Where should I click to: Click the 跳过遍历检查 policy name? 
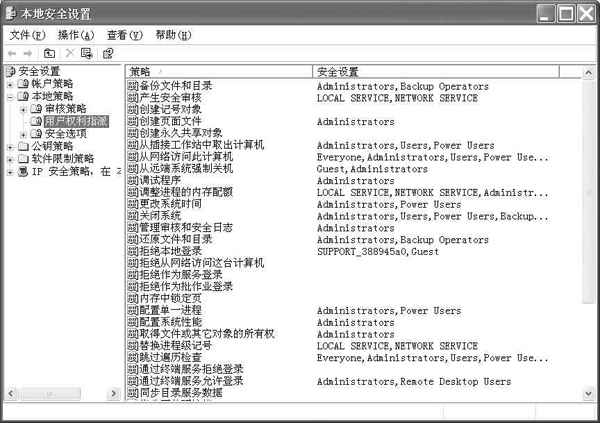click(170, 358)
